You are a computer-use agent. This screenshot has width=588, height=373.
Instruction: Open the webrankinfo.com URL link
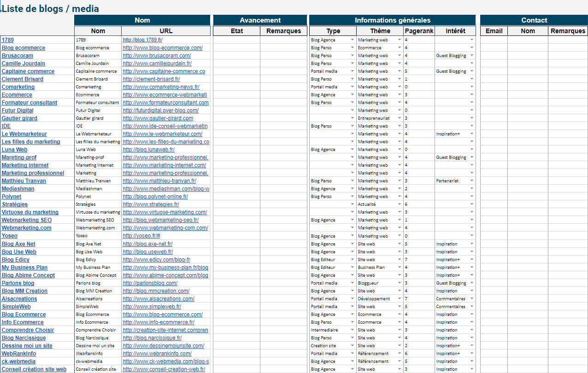[157, 354]
